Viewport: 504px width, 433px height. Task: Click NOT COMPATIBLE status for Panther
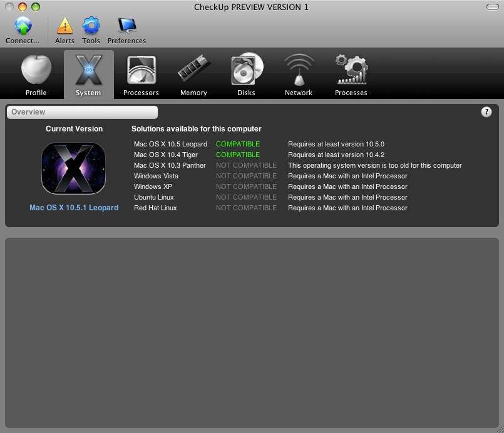[246, 165]
